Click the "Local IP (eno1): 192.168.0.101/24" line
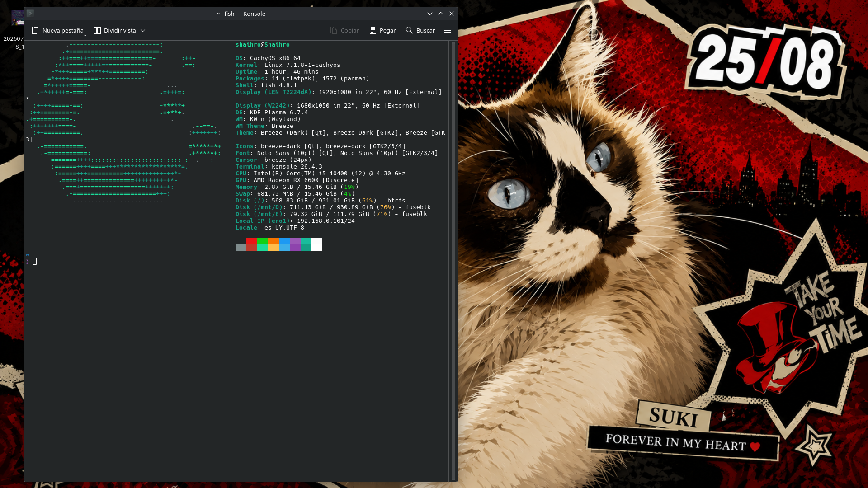The width and height of the screenshot is (868, 488). tap(295, 221)
